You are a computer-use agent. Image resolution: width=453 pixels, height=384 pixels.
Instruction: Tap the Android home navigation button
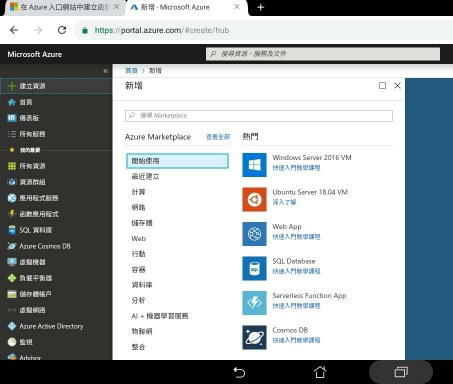(x=320, y=372)
